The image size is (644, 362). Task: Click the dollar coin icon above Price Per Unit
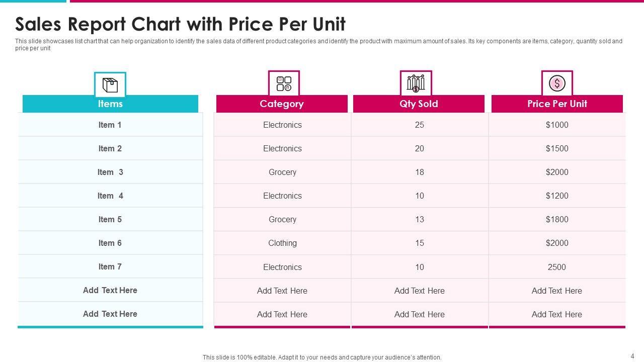(x=557, y=83)
